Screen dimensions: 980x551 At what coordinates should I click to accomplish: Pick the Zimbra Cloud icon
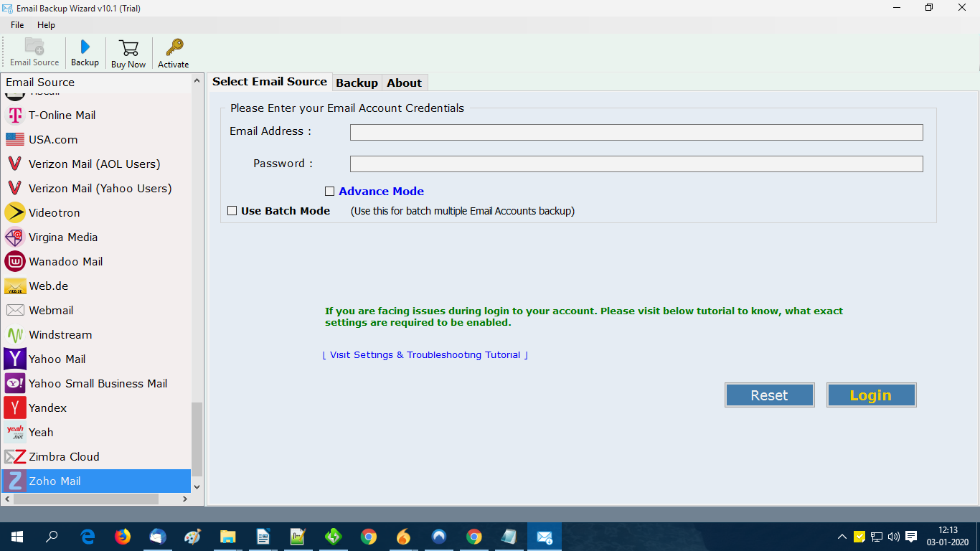(x=15, y=456)
